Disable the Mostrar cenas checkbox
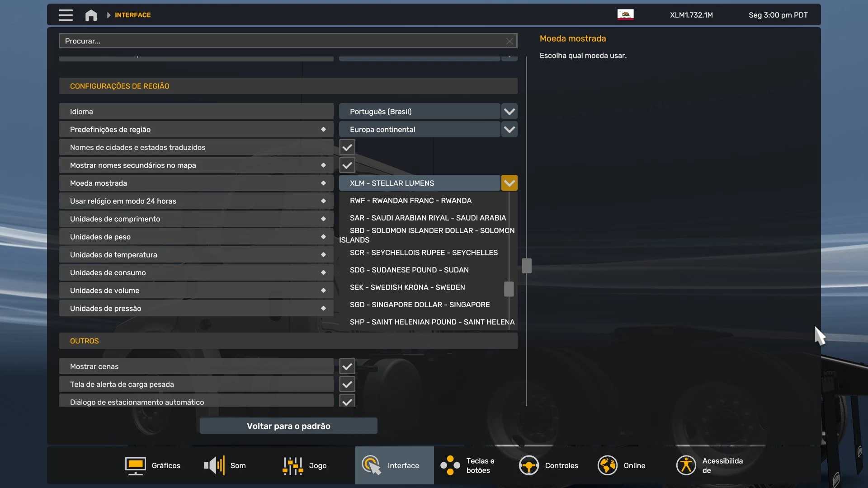This screenshot has height=488, width=868. [x=347, y=366]
